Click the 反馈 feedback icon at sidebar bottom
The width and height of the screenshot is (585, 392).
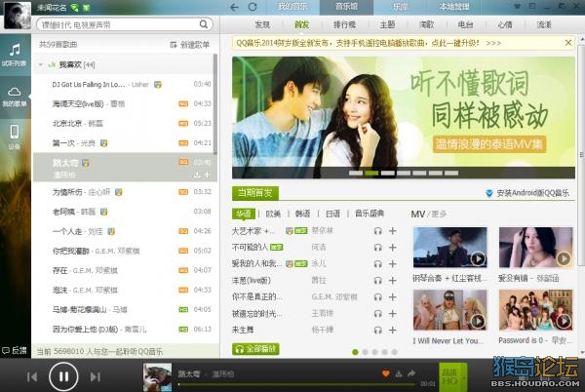click(15, 350)
